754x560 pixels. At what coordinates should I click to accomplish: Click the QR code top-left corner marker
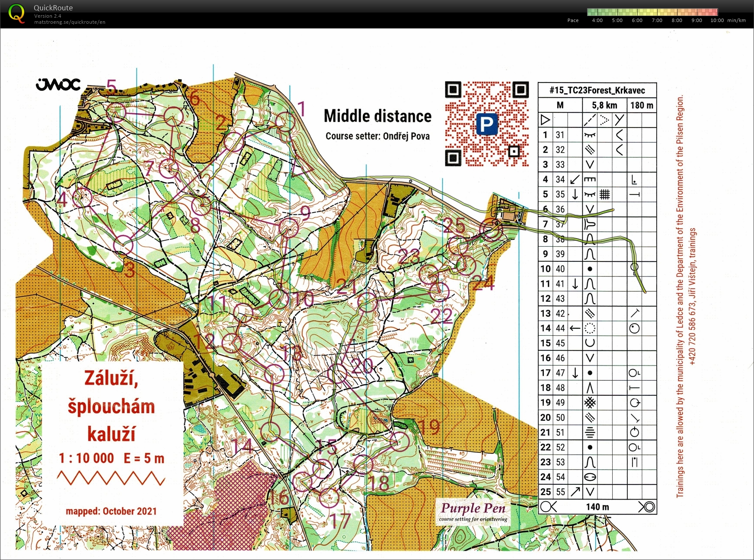[453, 90]
